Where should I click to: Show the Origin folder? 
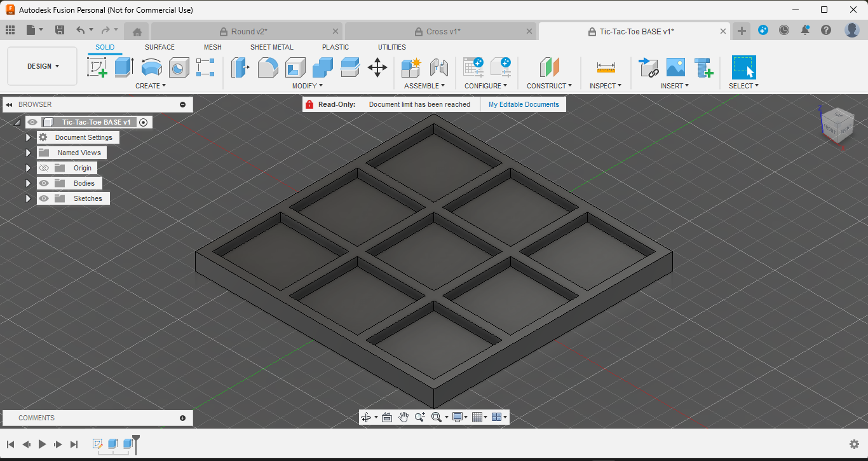(x=43, y=168)
